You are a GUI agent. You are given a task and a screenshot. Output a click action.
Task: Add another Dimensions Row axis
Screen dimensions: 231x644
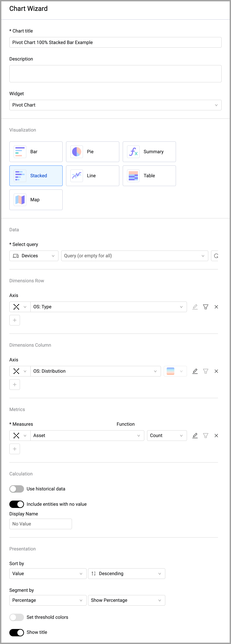(15, 320)
